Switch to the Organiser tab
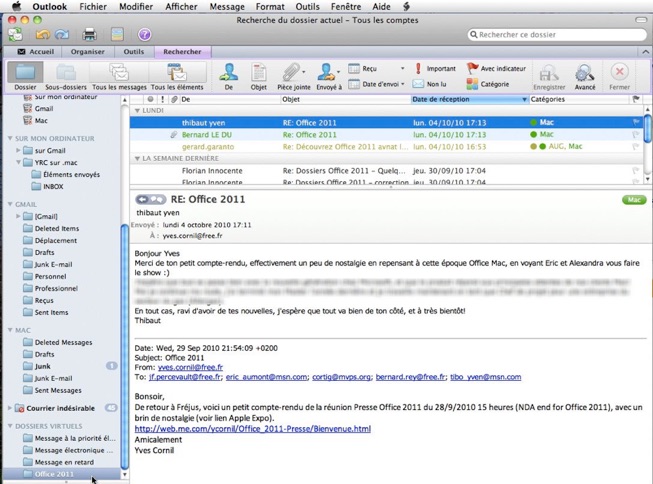 (87, 52)
